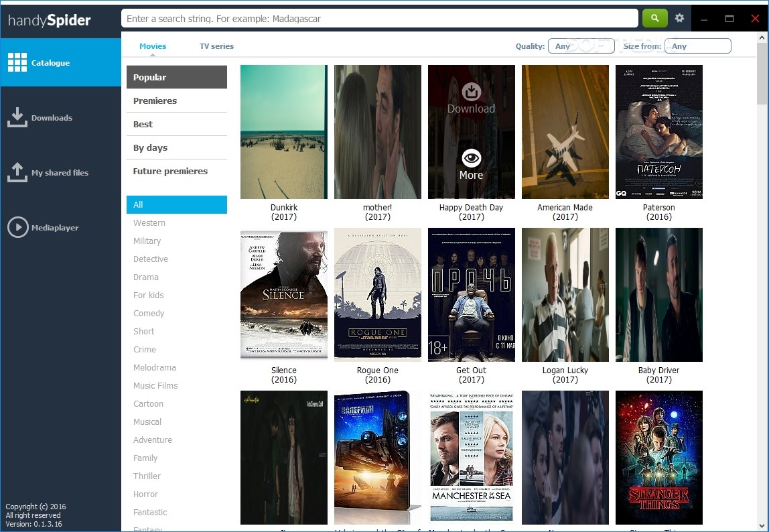Filter by Musical genre
The width and height of the screenshot is (769, 532).
point(147,422)
